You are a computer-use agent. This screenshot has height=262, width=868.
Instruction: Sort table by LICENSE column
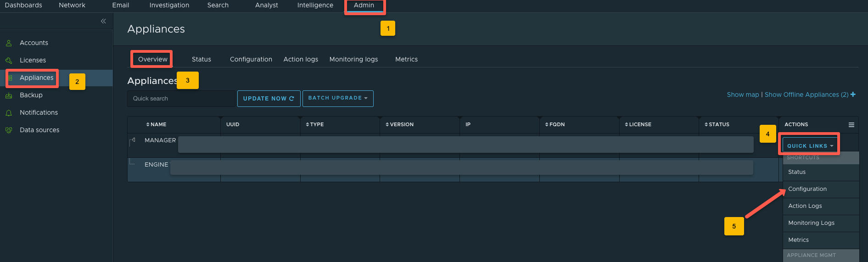click(638, 125)
